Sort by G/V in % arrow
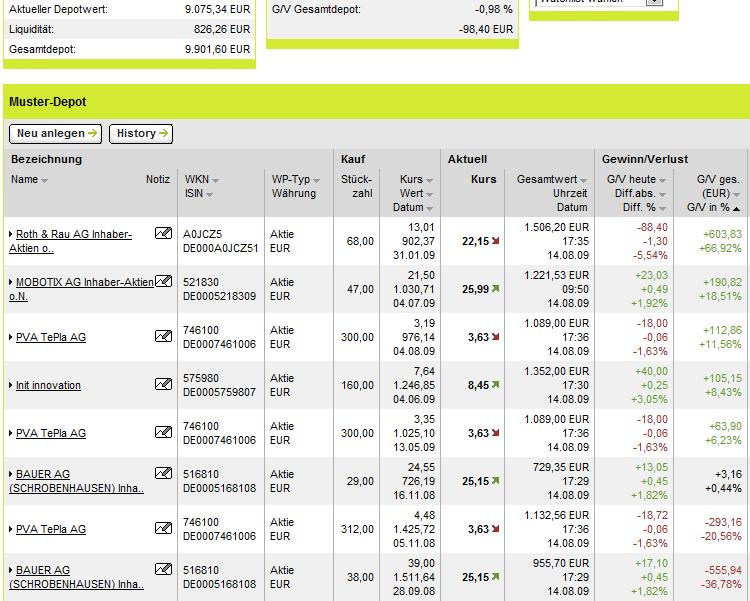750x601 pixels. coord(736,208)
